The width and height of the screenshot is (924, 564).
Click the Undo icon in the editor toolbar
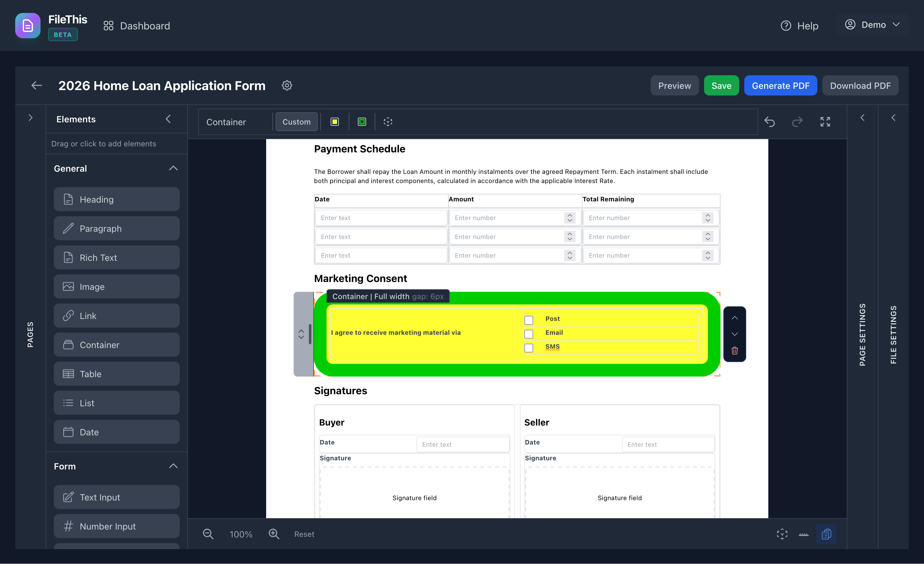[770, 122]
